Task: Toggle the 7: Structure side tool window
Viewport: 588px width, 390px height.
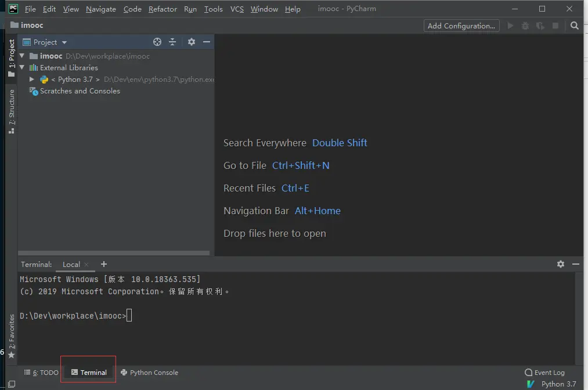Action: pos(12,112)
